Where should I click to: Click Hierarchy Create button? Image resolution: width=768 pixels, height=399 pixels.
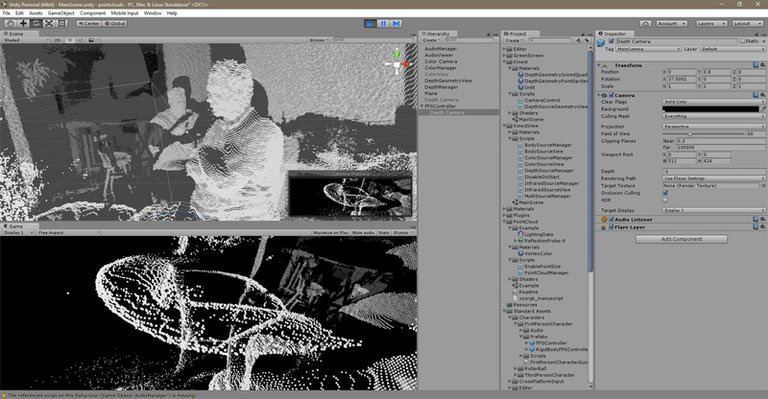(x=431, y=40)
